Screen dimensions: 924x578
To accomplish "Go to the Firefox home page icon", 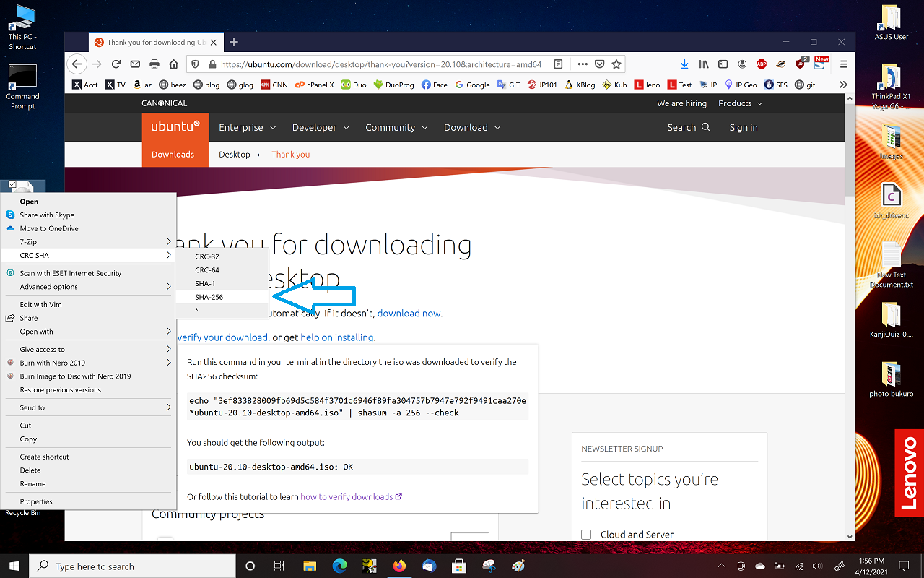I will point(174,64).
